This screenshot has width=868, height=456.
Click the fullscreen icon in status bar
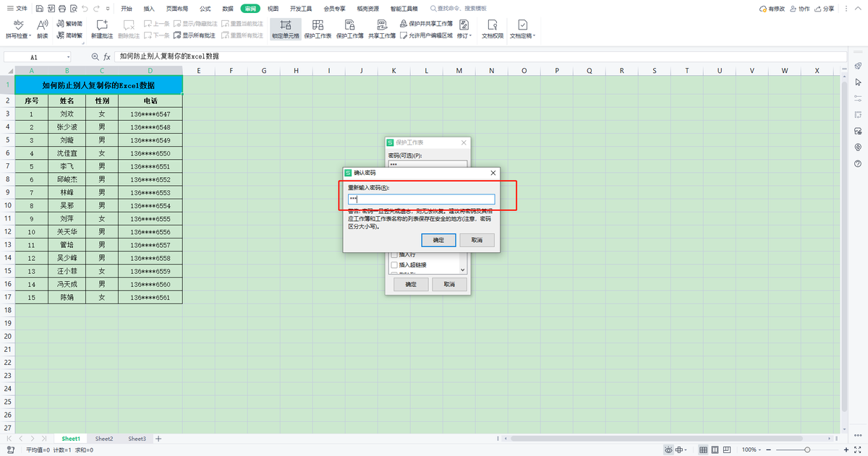(x=859, y=449)
